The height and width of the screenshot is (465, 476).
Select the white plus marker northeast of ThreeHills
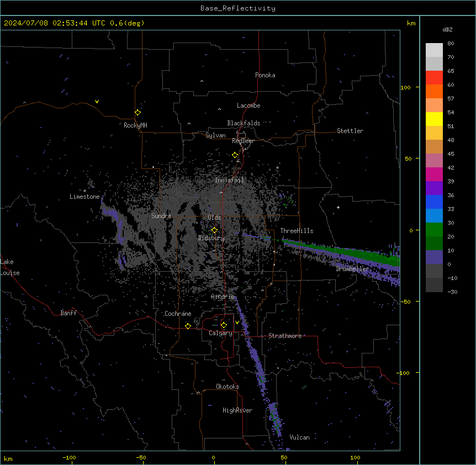[338, 207]
